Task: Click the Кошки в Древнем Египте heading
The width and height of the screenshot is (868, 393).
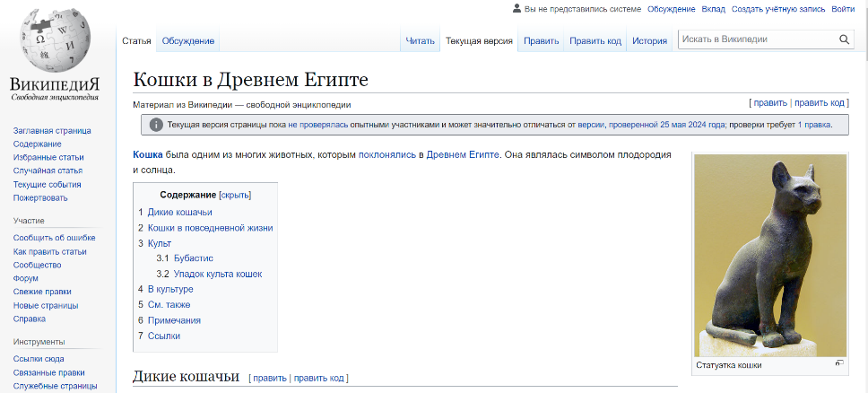Action: (250, 80)
